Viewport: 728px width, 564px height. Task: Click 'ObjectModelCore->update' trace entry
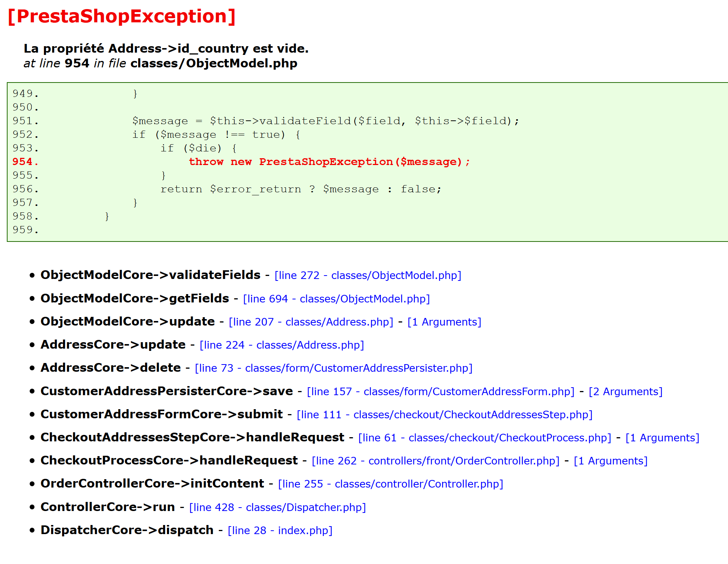coord(128,321)
